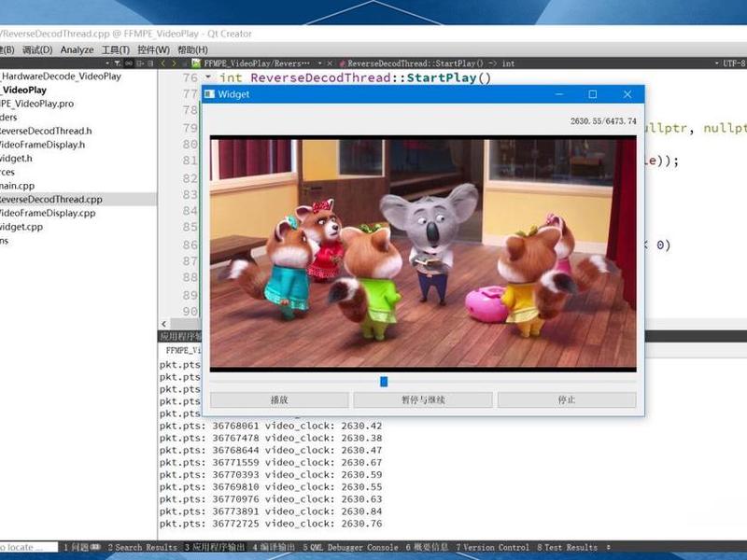Screen dimensions: 747x560
Task: Open VideoFrameDisplay.cpp in project tree
Action: point(48,213)
